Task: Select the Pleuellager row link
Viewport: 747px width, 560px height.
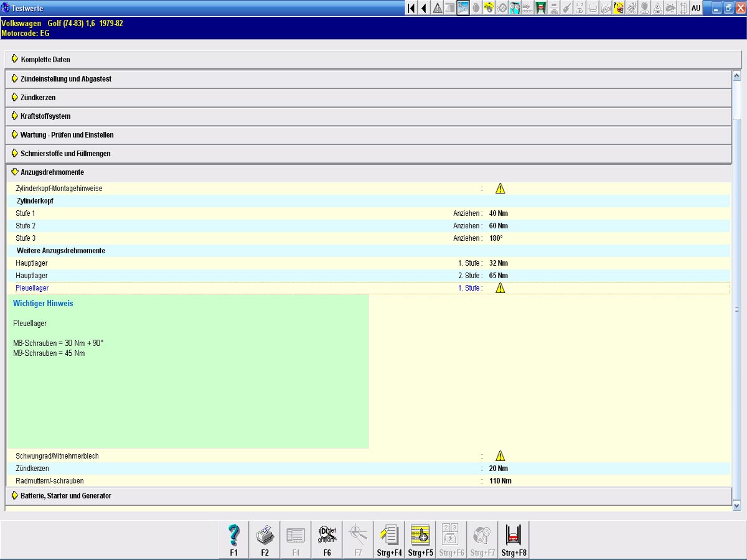Action: [32, 288]
